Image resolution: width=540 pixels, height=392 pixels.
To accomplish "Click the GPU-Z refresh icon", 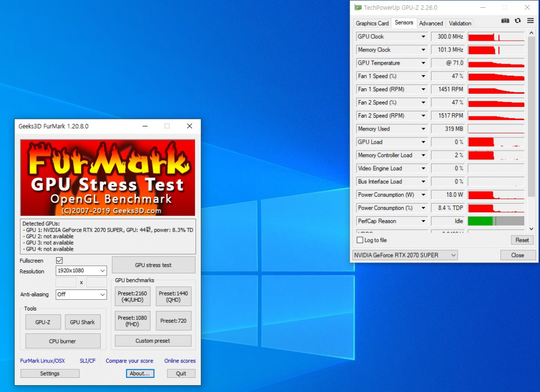I will (x=517, y=21).
